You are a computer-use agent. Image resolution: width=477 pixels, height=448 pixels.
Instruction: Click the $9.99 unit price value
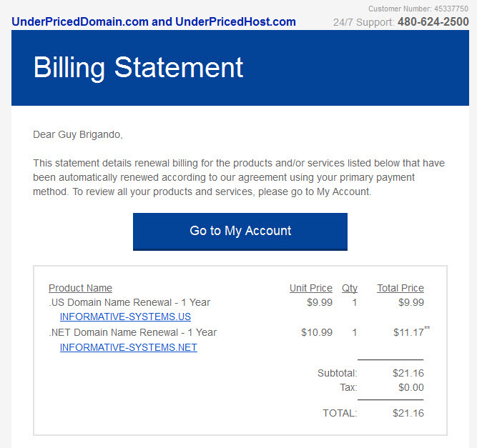(320, 302)
